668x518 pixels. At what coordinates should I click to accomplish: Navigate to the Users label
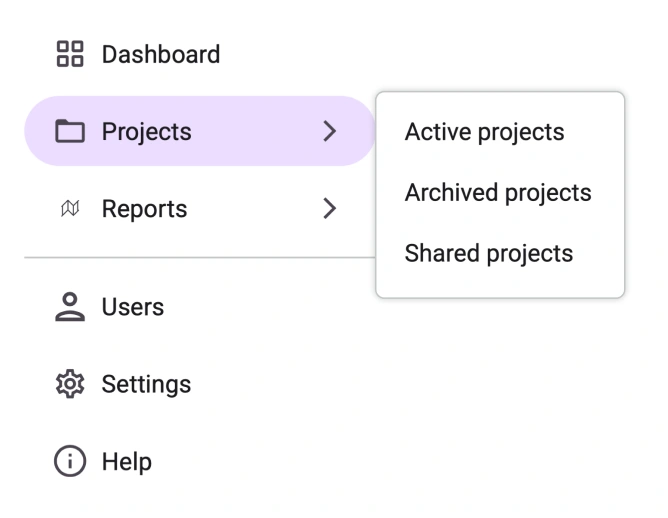tap(133, 307)
